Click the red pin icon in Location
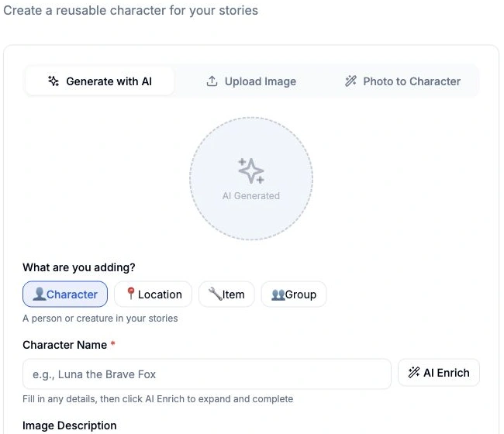 coord(130,293)
